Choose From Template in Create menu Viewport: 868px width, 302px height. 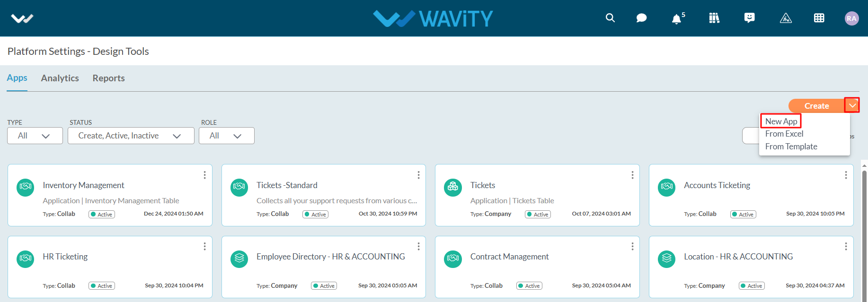[791, 147]
